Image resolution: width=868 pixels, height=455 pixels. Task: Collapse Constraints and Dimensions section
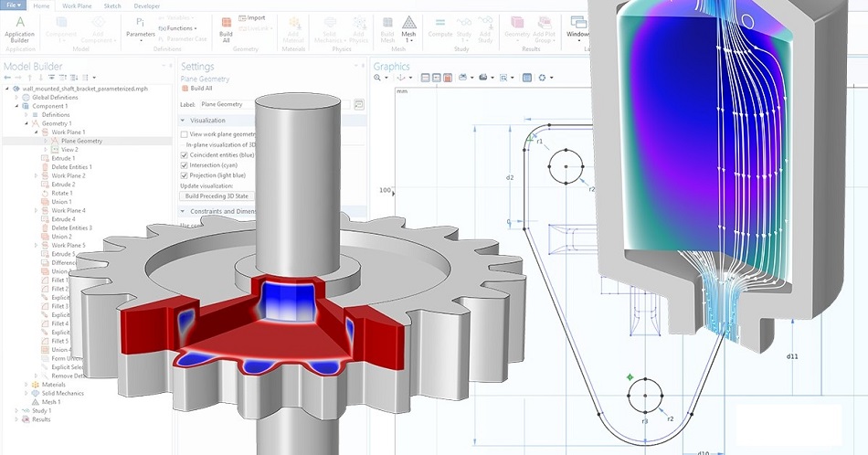tap(183, 211)
